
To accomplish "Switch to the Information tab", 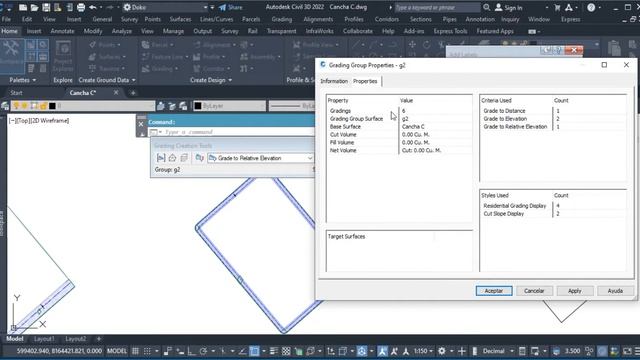I will [x=334, y=81].
